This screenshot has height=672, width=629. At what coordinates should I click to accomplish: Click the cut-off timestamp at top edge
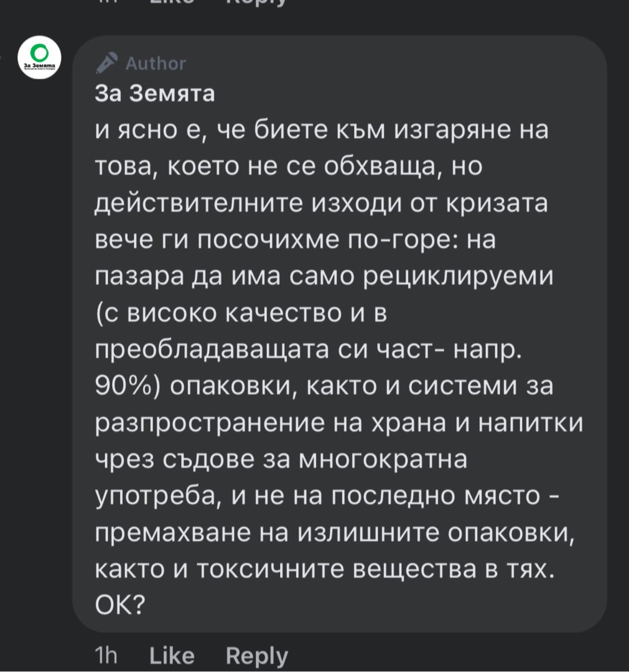click(x=106, y=2)
